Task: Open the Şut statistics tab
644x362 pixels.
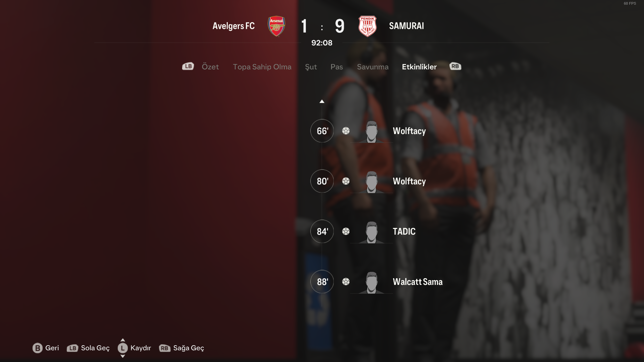Action: [311, 67]
